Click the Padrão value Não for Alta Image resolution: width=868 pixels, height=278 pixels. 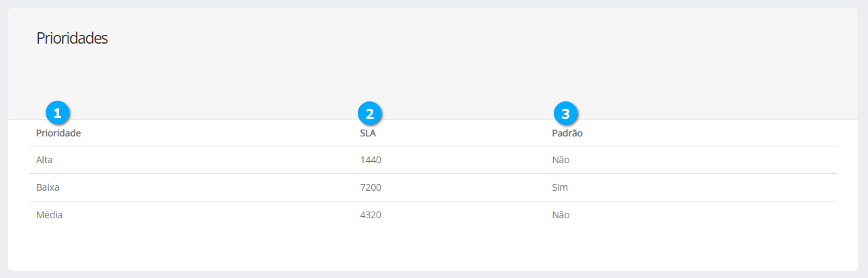pyautogui.click(x=561, y=160)
